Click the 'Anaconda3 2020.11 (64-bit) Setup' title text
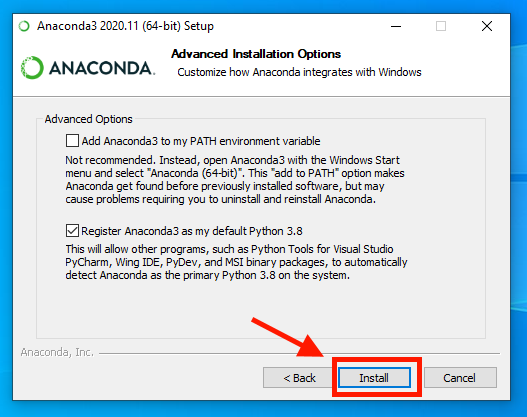The image size is (527, 417). tap(125, 26)
